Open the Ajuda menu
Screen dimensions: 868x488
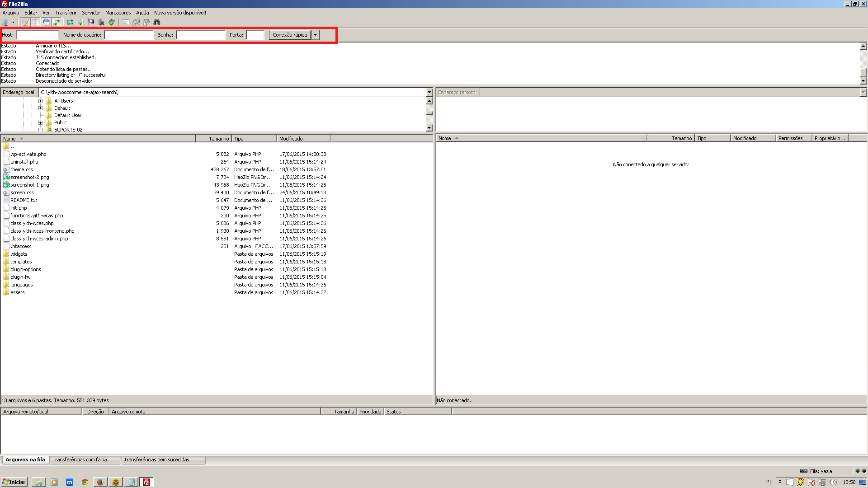coord(142,13)
